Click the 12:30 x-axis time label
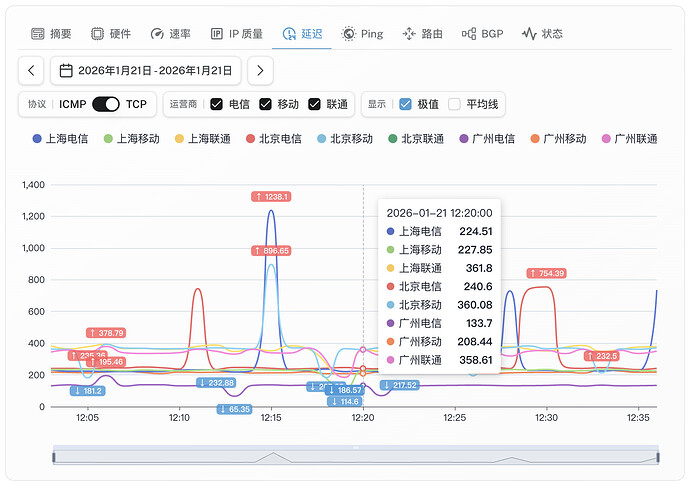 coord(547,418)
